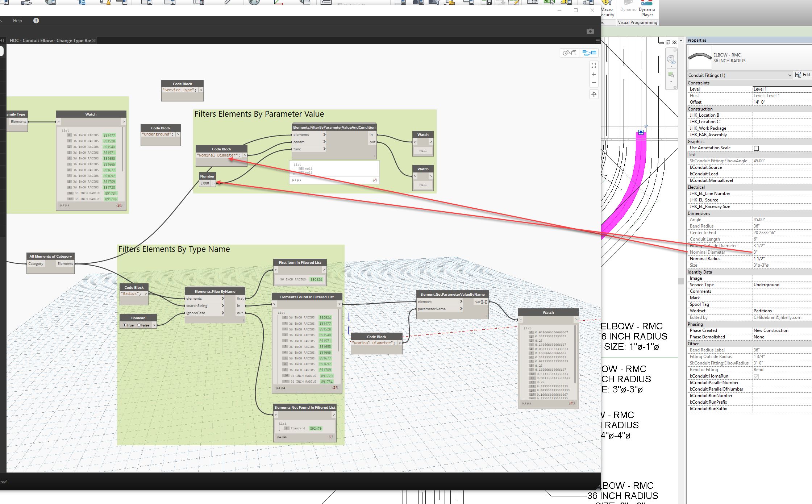Image resolution: width=812 pixels, height=504 pixels.
Task: Select the 2D navigation wheel control
Action: [671, 59]
